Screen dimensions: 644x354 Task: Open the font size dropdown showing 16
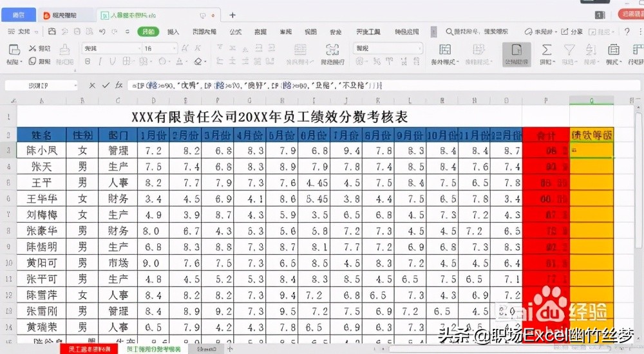tap(174, 48)
